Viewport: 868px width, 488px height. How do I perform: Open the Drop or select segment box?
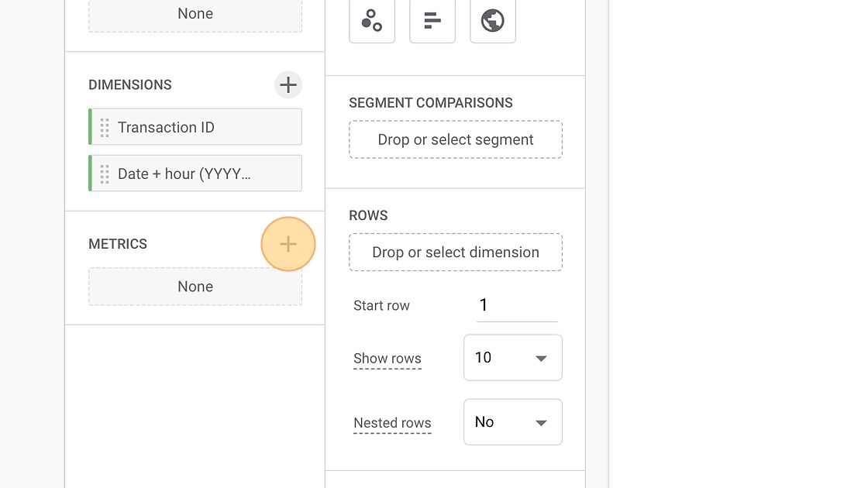(456, 139)
